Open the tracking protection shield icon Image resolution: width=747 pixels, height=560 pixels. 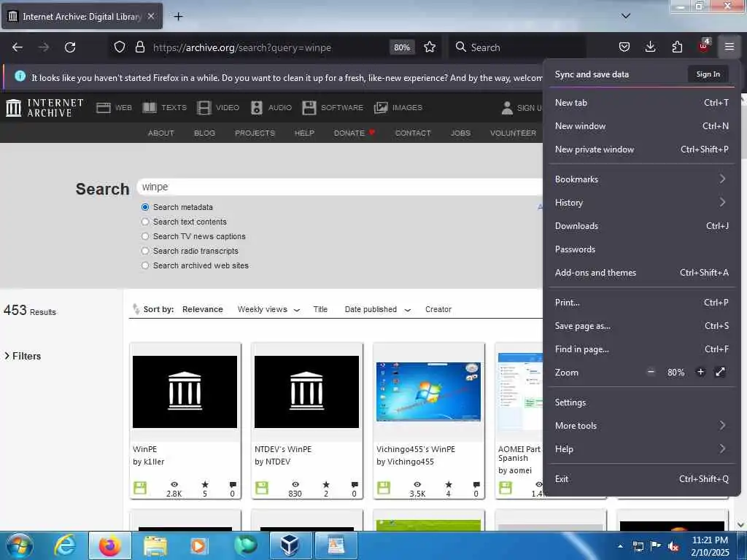pos(120,47)
